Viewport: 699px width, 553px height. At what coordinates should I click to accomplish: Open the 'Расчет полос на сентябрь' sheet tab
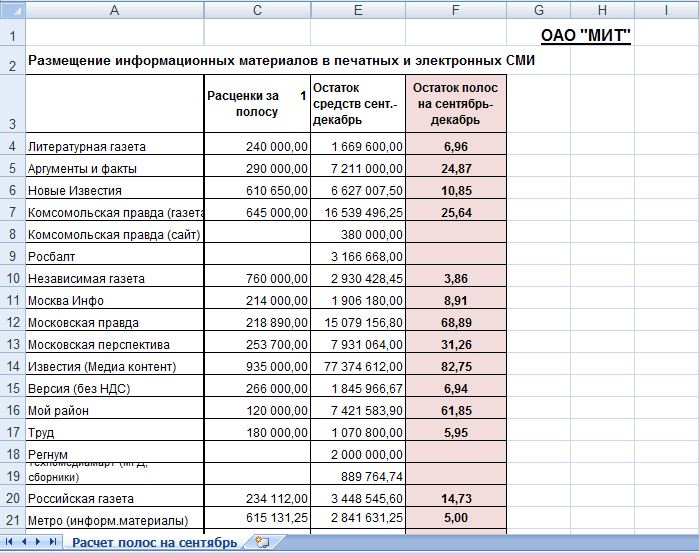tap(154, 542)
